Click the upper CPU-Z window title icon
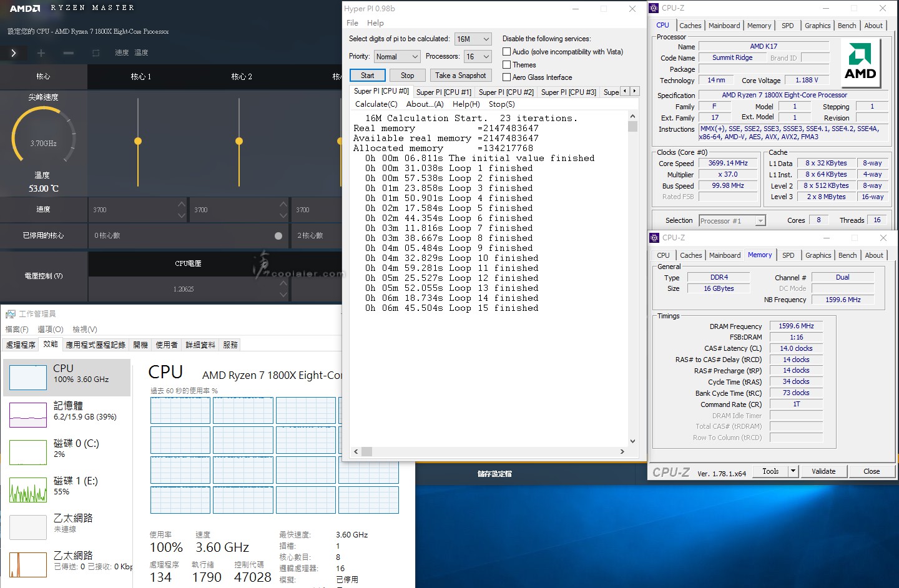This screenshot has height=588, width=899. [x=654, y=8]
